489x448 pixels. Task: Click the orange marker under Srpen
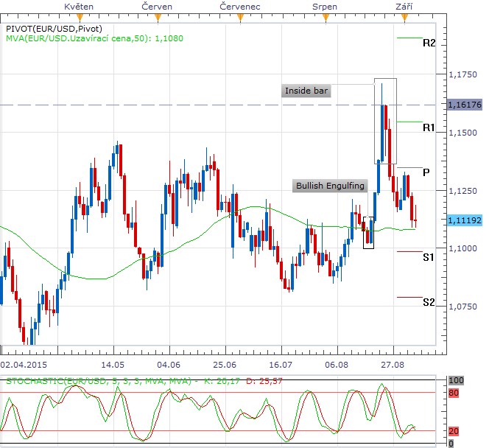[x=325, y=15]
